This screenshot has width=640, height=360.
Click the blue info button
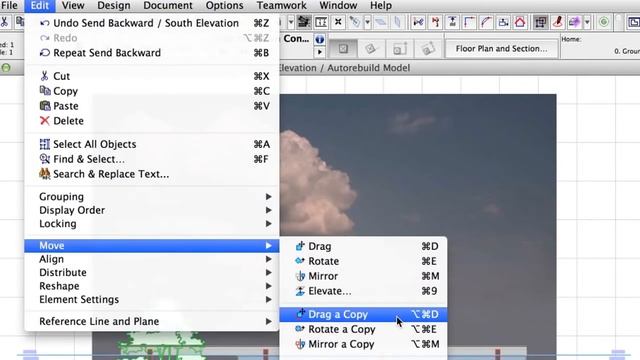pos(320,39)
